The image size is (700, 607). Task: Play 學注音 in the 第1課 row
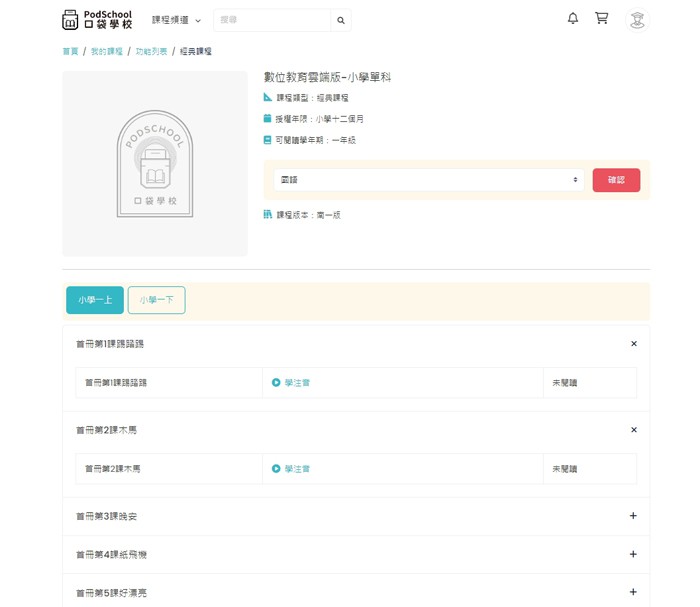click(x=291, y=382)
